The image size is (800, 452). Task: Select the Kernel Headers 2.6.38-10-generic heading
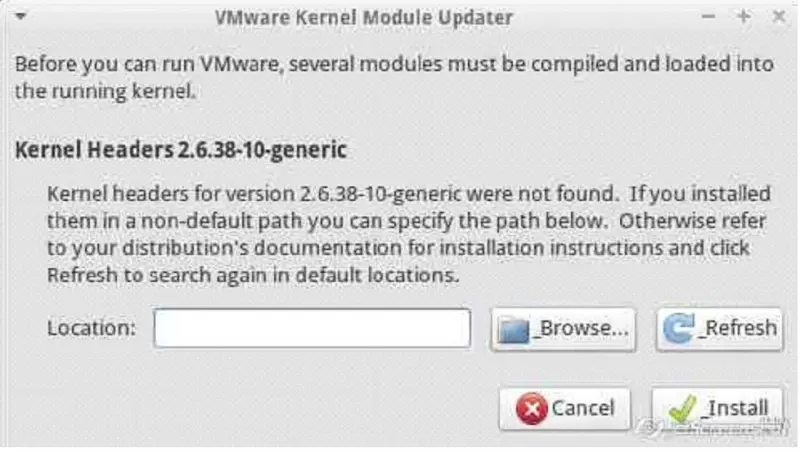[x=181, y=150]
